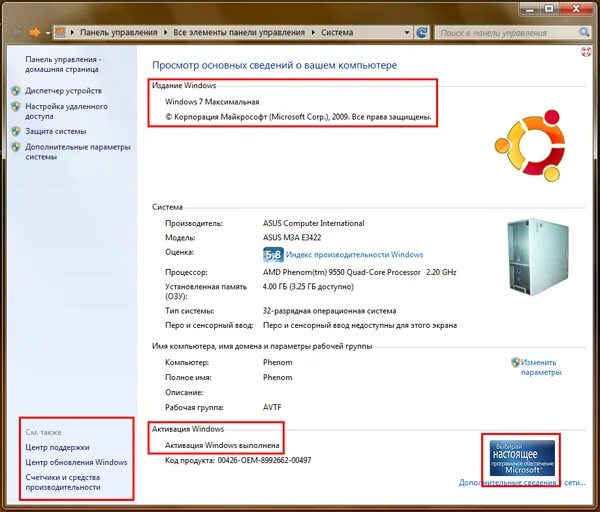Open Защита системы link
The width and height of the screenshot is (600, 512).
(x=55, y=131)
